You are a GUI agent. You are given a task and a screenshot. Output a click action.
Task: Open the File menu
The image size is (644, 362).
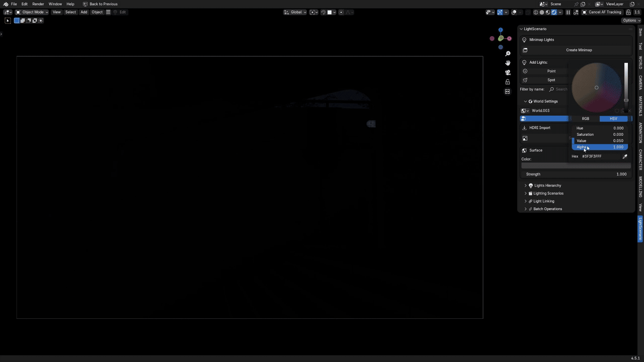[14, 4]
